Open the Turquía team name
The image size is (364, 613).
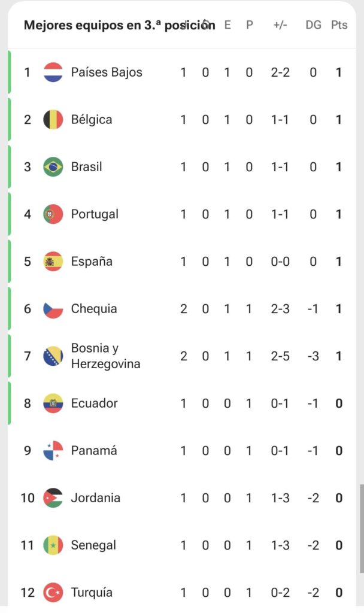[x=92, y=593]
